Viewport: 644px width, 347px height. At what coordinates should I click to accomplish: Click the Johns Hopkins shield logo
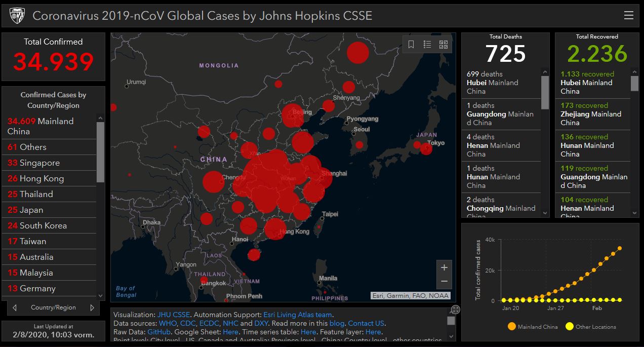[x=17, y=16]
